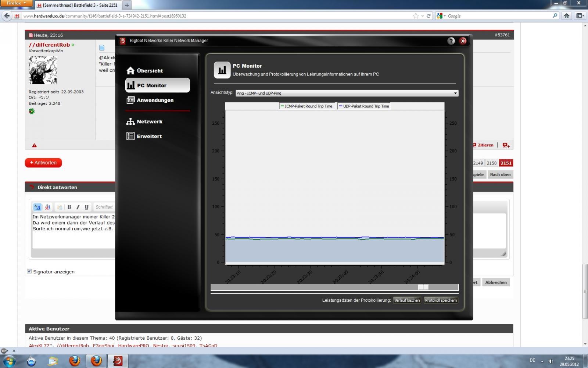
Task: Open the bookmarks toolbar button
Action: pos(580,16)
